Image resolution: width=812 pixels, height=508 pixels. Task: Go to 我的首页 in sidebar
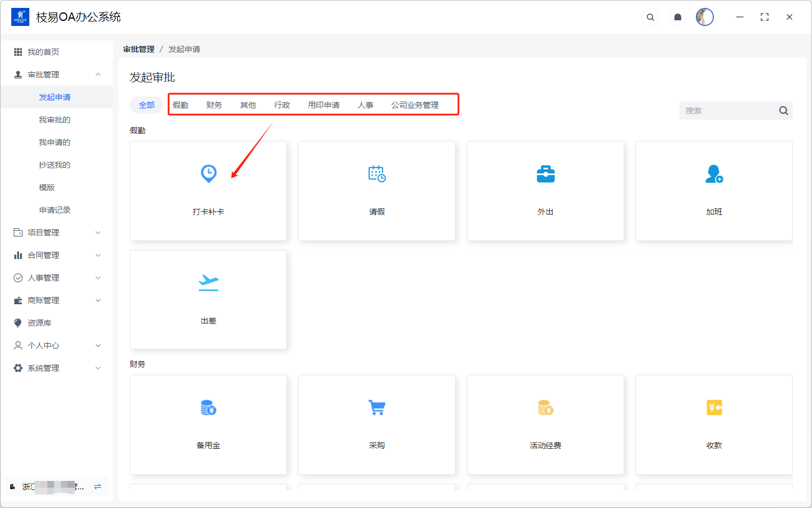click(x=43, y=52)
